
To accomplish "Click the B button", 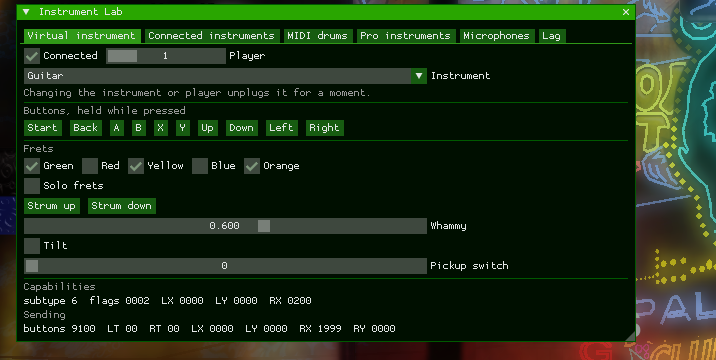I will [x=138, y=128].
